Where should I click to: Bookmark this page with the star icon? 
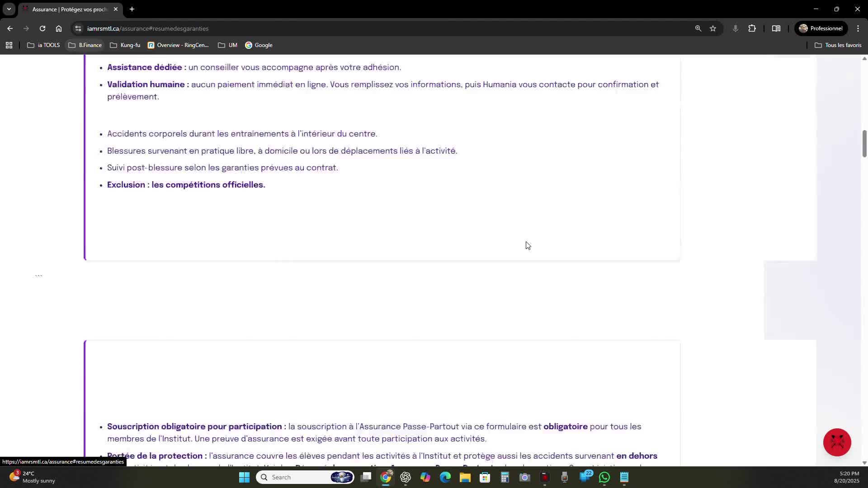pyautogui.click(x=713, y=28)
